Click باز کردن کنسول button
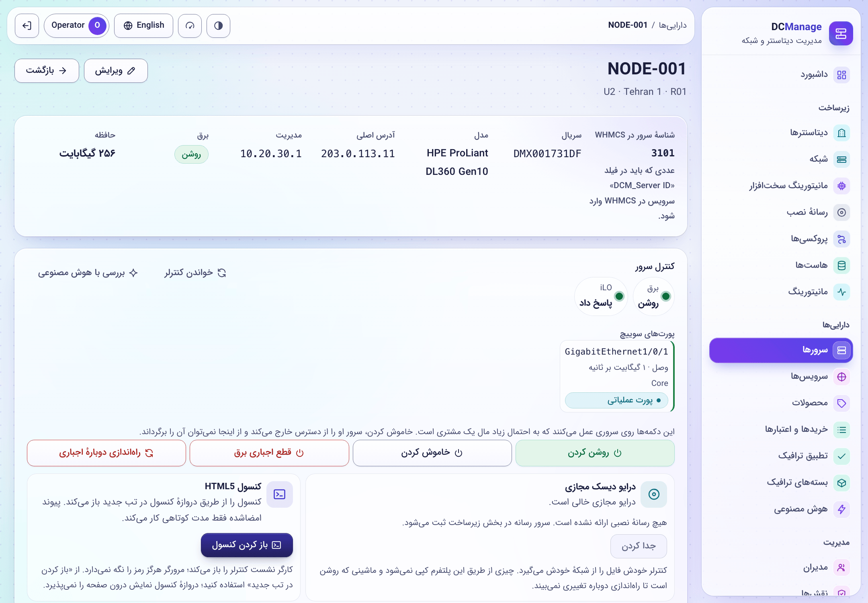Image resolution: width=868 pixels, height=603 pixels. tap(247, 545)
